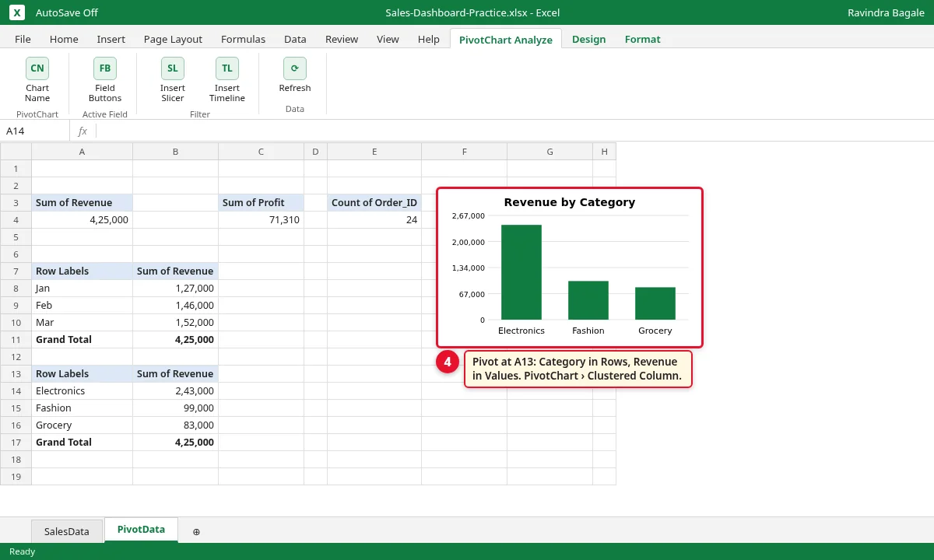
Task: Select the cell containing 1,46,000
Action: pyautogui.click(x=176, y=306)
